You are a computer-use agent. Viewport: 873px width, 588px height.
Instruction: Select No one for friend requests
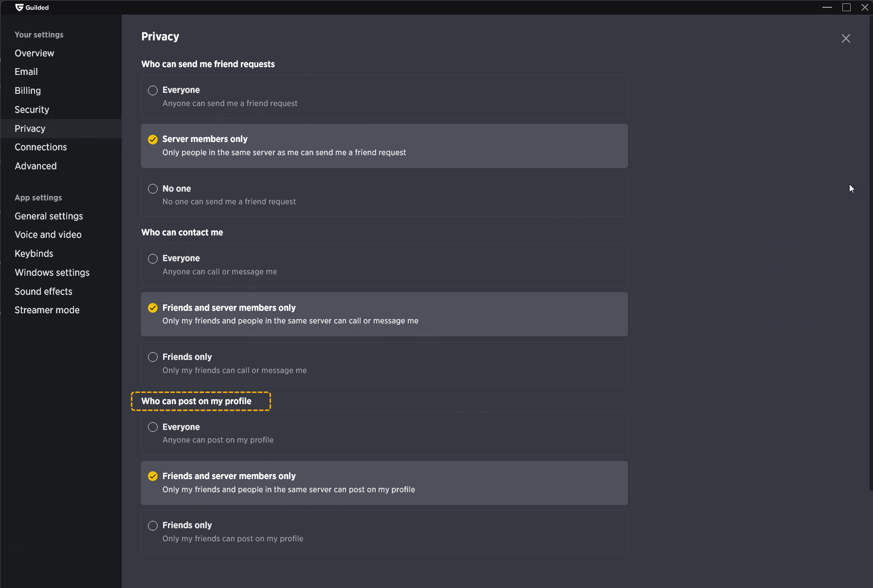pos(384,195)
